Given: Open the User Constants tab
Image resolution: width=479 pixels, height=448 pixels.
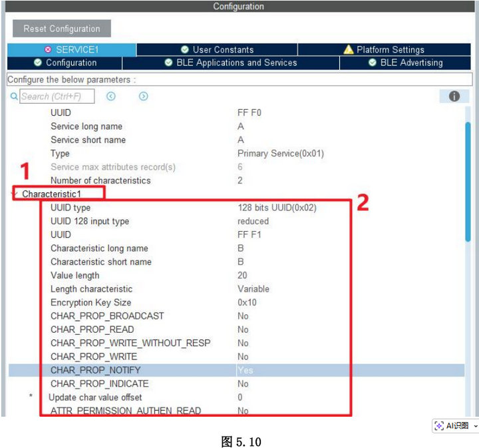Looking at the screenshot, I should [217, 50].
